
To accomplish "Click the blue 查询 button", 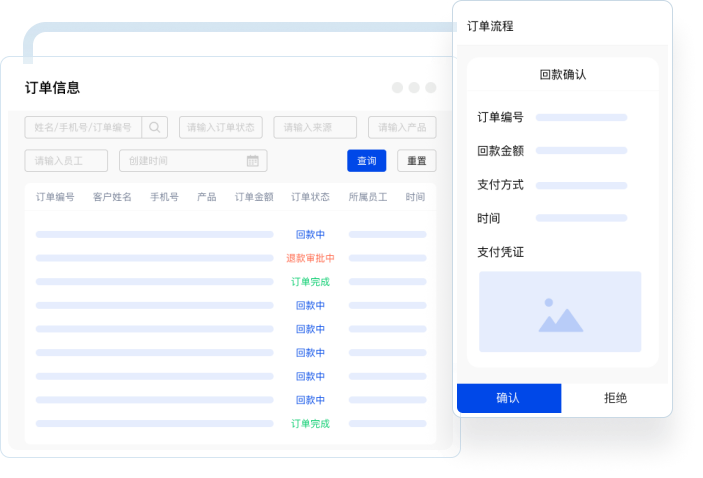I will (367, 161).
